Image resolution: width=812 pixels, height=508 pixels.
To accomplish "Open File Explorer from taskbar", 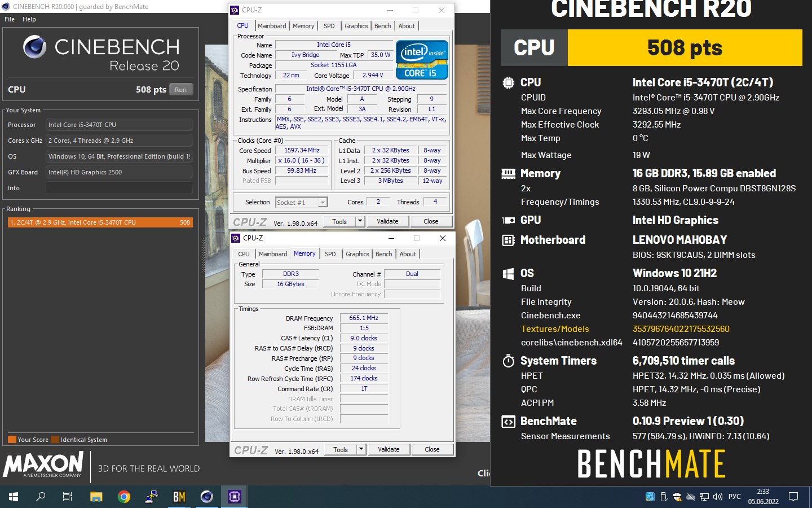I will click(96, 497).
